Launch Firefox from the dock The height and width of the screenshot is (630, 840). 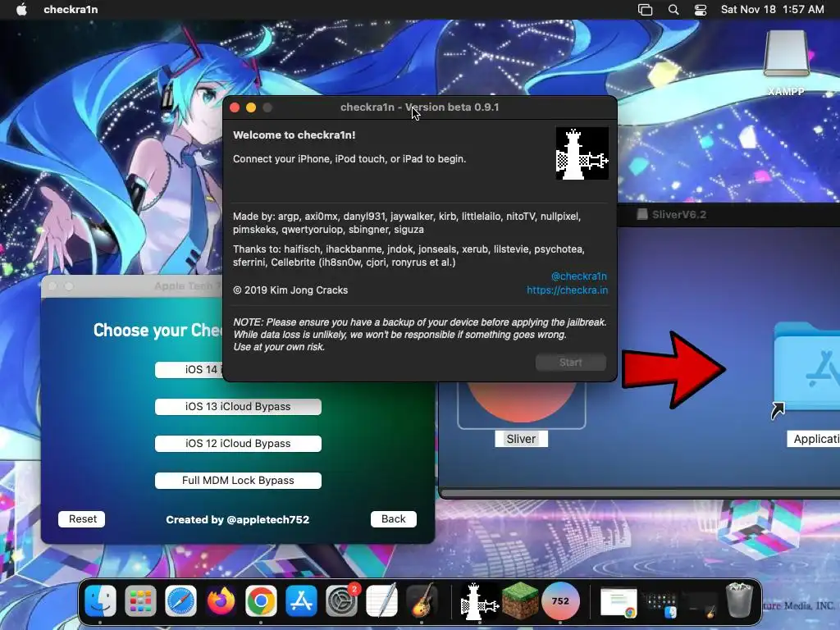(221, 600)
